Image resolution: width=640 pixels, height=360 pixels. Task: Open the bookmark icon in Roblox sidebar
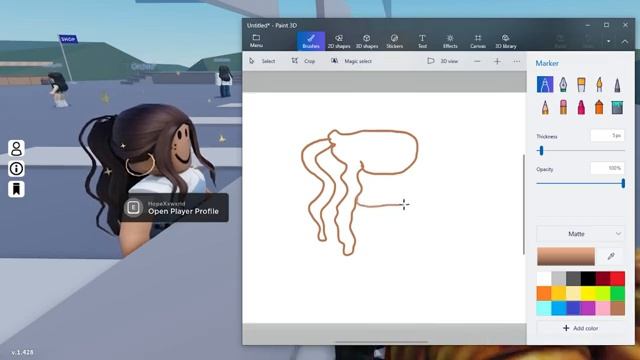(16, 189)
